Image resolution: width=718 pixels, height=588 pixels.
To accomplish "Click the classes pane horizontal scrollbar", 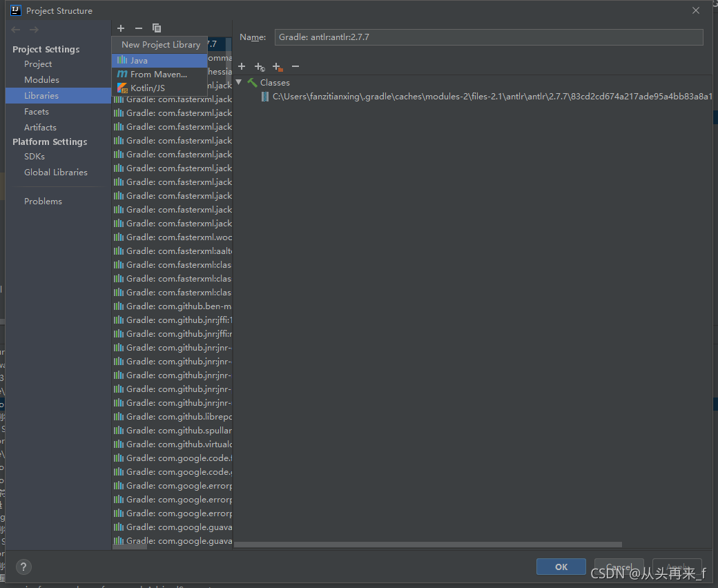I will point(427,545).
